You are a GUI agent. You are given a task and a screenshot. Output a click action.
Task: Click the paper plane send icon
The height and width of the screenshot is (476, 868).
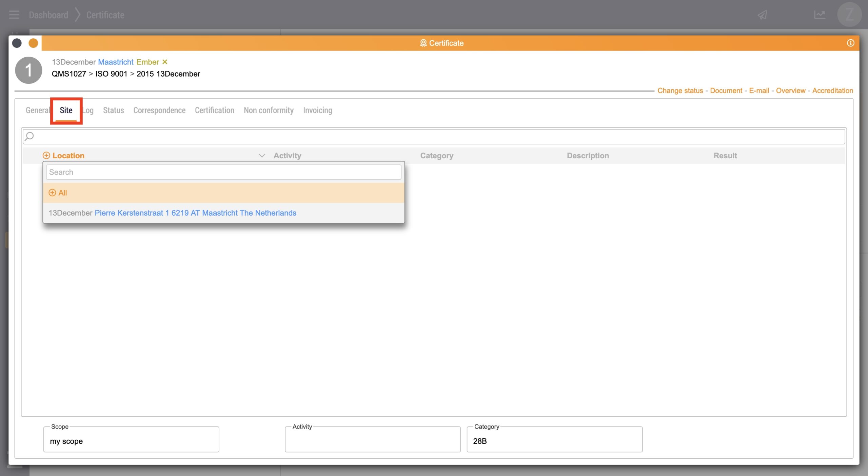[763, 15]
